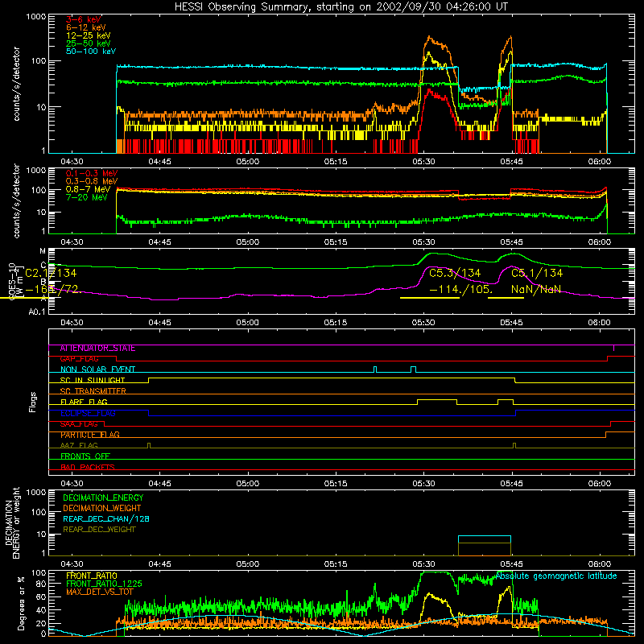Viewport: 644px width, 644px height.
Task: Click the C2.1/134 GOES annotation
Action: point(51,273)
